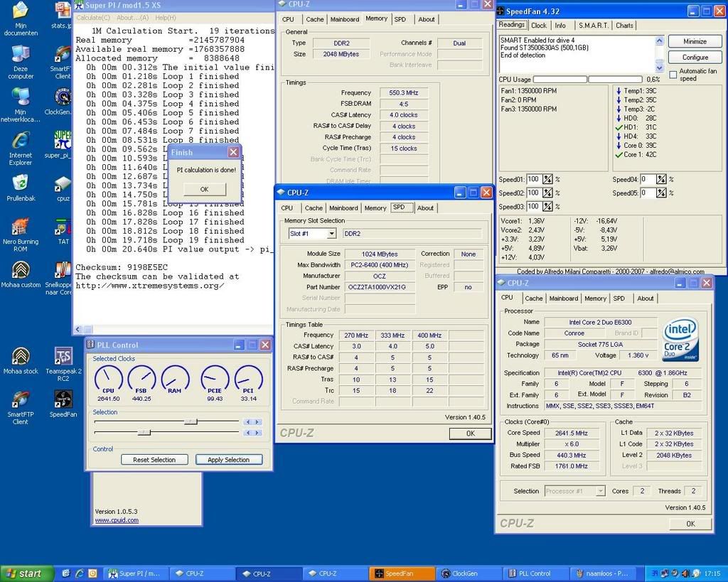This screenshot has width=728, height=582.
Task: Open the Mohaa stock desktop shortcut
Action: (x=21, y=361)
